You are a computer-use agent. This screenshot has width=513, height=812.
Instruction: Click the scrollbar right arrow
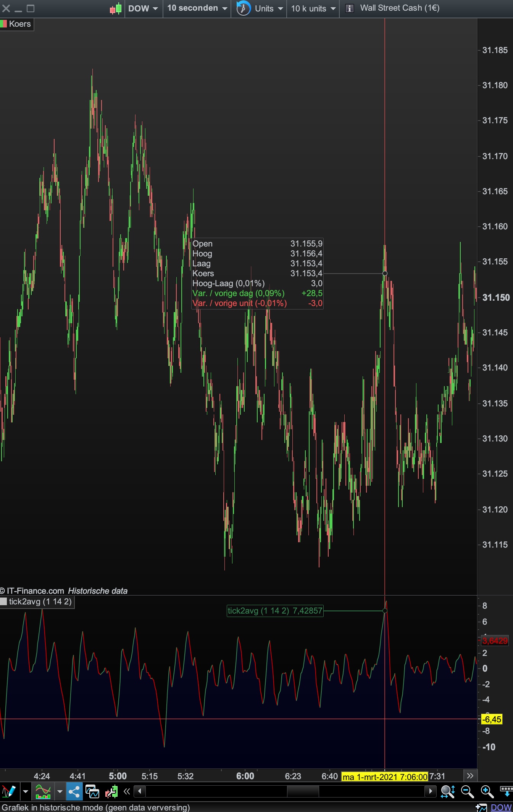tap(431, 791)
